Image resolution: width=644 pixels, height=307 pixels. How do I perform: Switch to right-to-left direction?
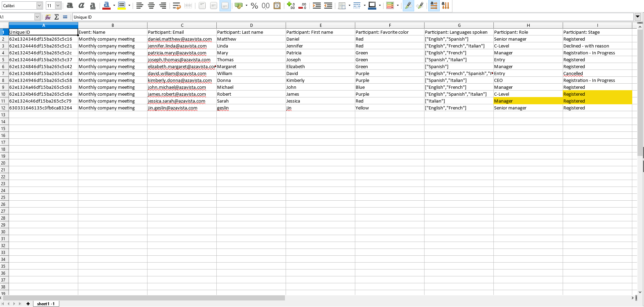tap(420, 6)
